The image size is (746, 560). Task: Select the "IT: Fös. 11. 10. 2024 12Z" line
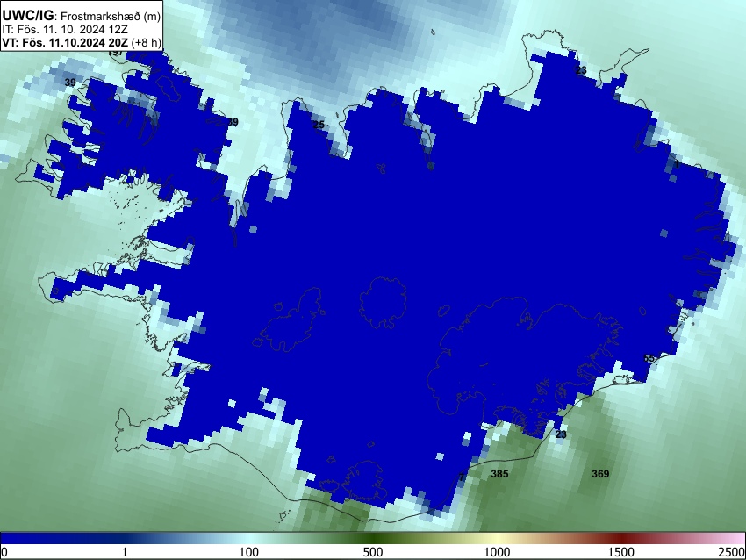65,30
